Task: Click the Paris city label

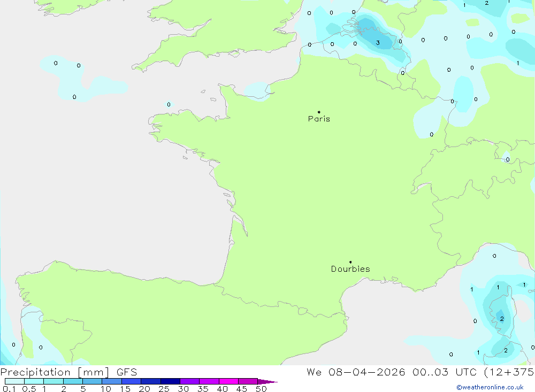Action: point(319,119)
